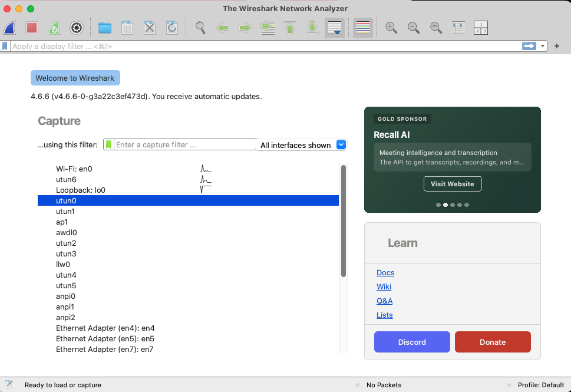Select the utun3 interface
Image resolution: width=571 pixels, height=392 pixels.
tap(188, 253)
